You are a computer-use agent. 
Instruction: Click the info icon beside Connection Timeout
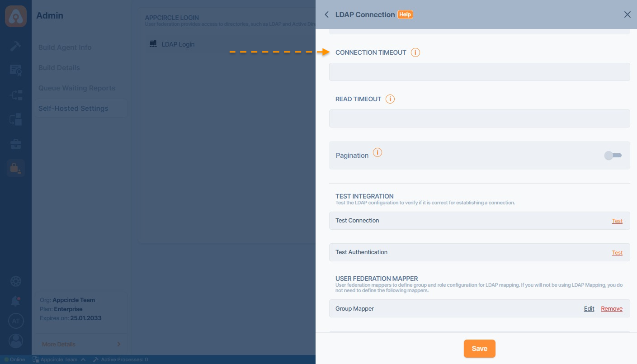pos(415,52)
